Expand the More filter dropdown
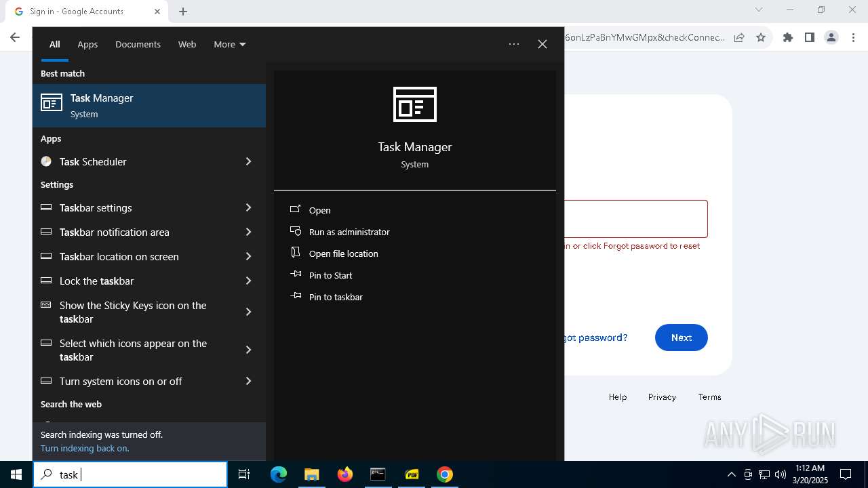Image resolution: width=868 pixels, height=488 pixels. [x=230, y=44]
